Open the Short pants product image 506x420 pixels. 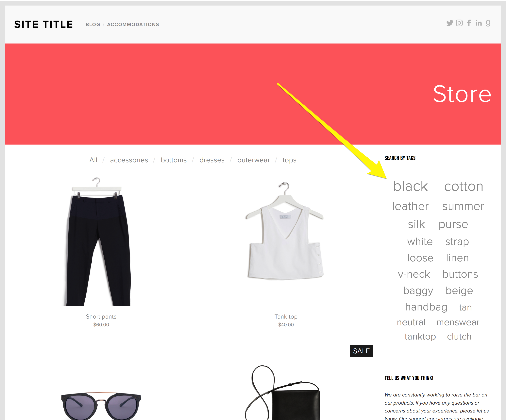[x=99, y=242]
